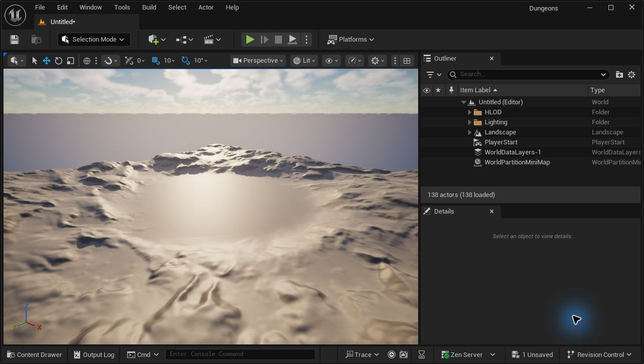
Task: Save the current level
Action: pyautogui.click(x=15, y=40)
